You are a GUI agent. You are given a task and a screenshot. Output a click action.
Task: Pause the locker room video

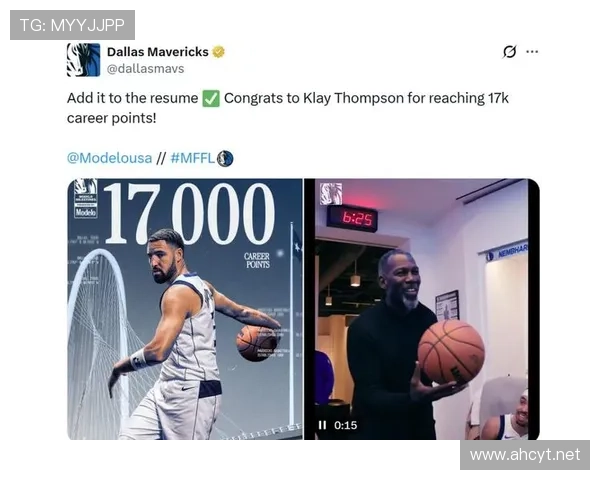click(322, 425)
